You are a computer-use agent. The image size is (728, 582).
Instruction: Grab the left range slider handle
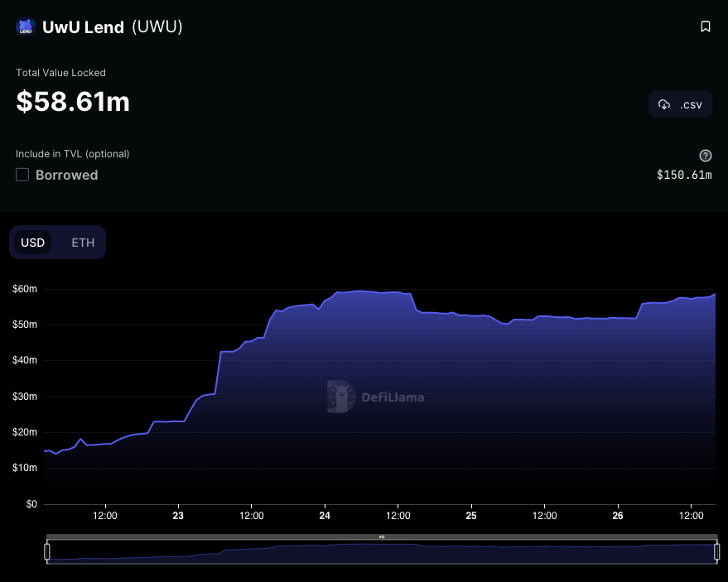(47, 552)
